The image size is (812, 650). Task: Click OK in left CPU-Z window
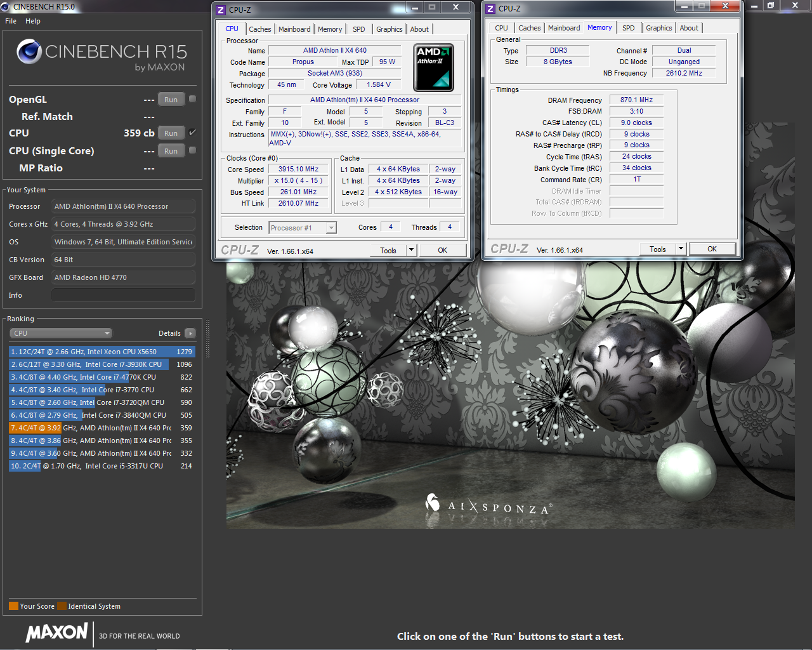442,250
